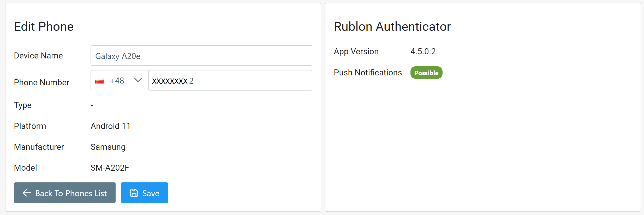Click the green Possible badge
Image resolution: width=644 pixels, height=215 pixels.
(426, 73)
